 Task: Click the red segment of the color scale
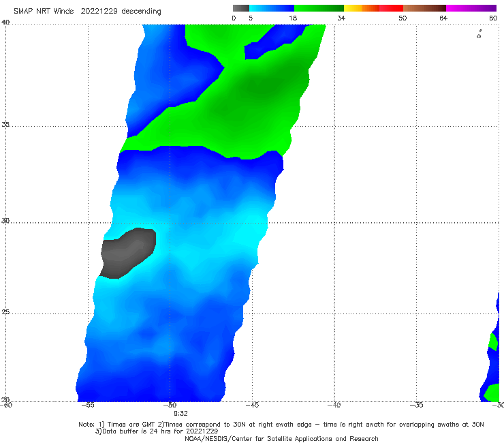tap(391, 8)
